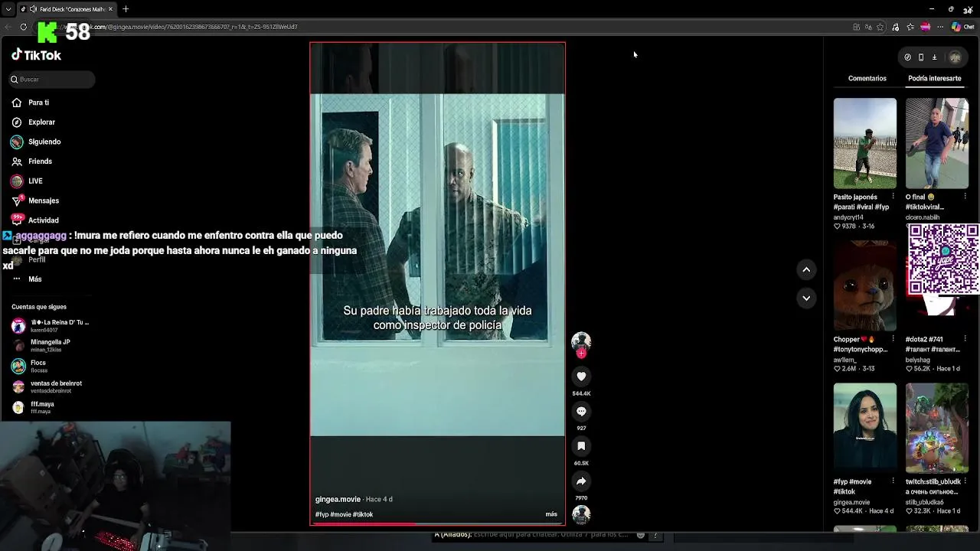Expand caption with más
This screenshot has width=980, height=551.
pos(551,514)
